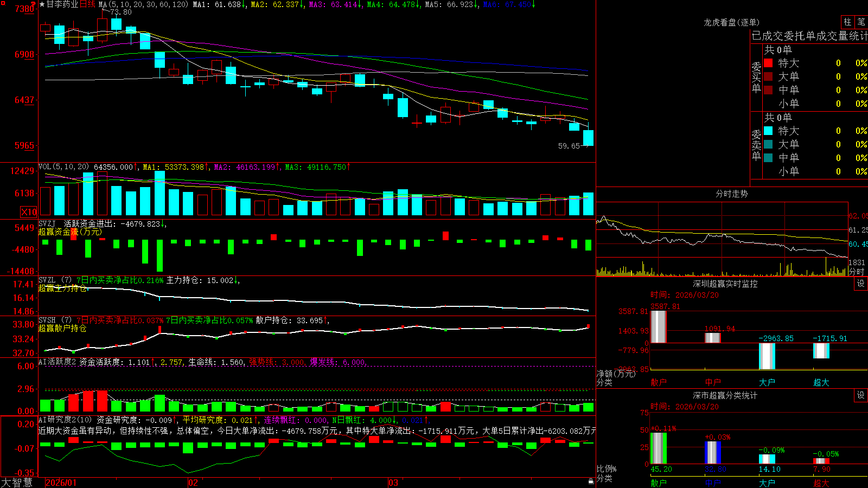Click the dark red 中单 buy-order swatch

pos(768,90)
